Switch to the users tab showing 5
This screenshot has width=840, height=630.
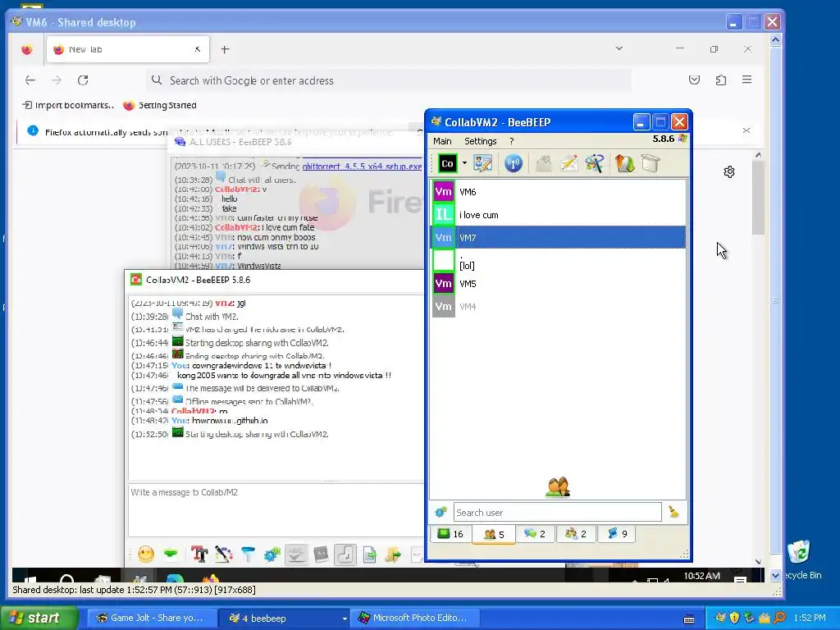tap(493, 533)
